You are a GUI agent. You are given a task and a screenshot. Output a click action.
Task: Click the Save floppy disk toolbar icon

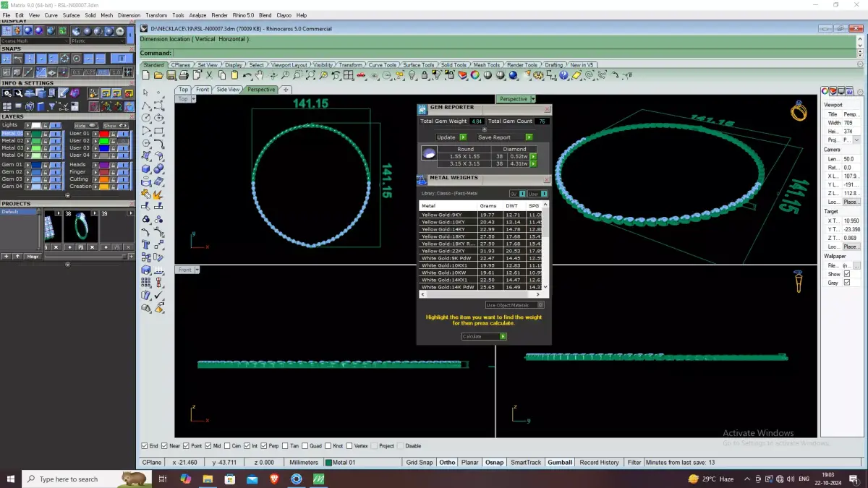(x=171, y=75)
